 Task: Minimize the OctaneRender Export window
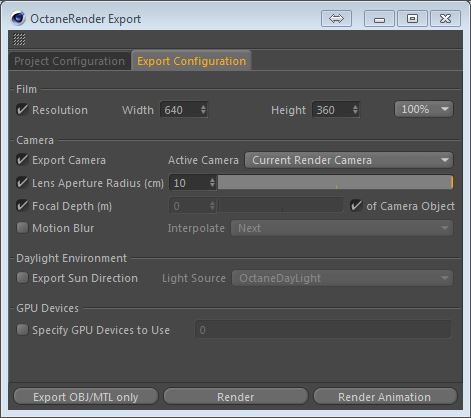379,18
